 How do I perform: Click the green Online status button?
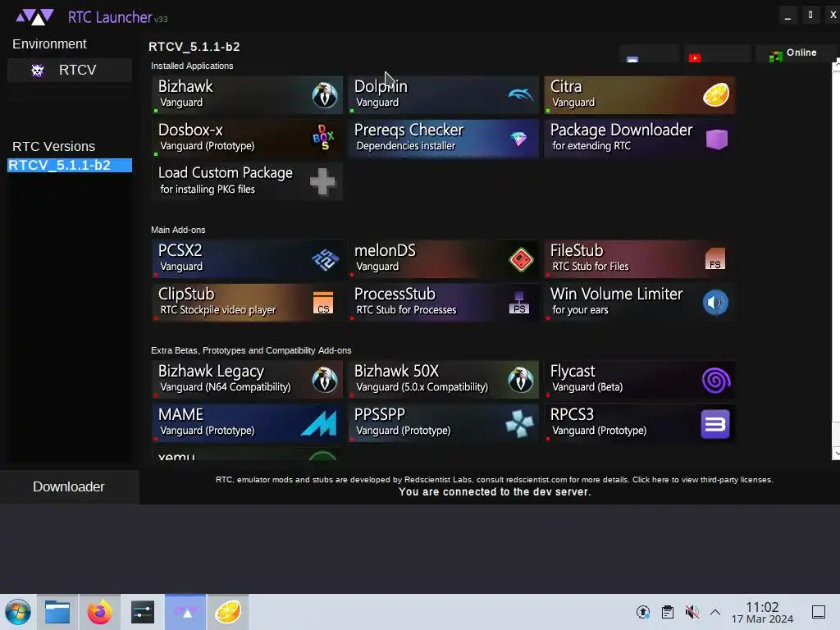[794, 53]
